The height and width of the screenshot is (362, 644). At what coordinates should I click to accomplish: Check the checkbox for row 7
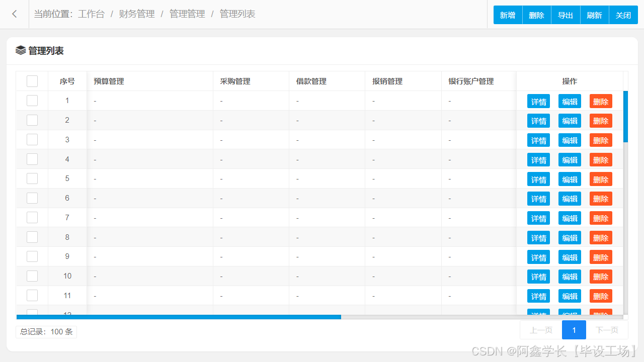point(32,218)
